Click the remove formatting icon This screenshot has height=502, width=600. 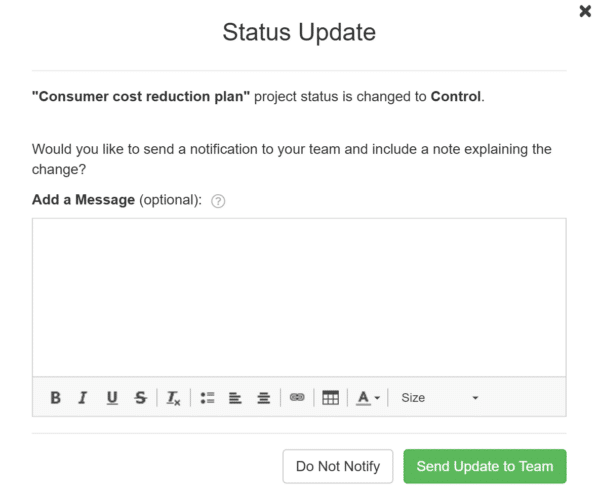coord(173,398)
